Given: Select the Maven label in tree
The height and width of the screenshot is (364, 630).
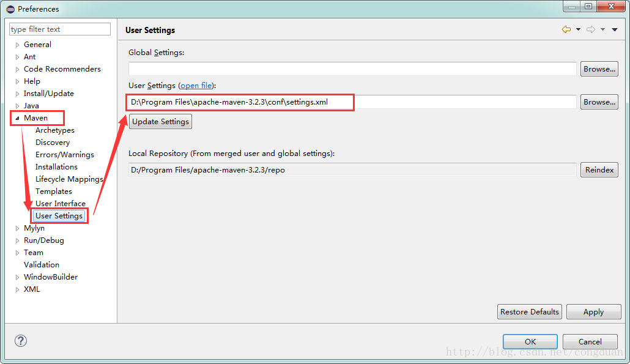Looking at the screenshot, I should point(35,117).
